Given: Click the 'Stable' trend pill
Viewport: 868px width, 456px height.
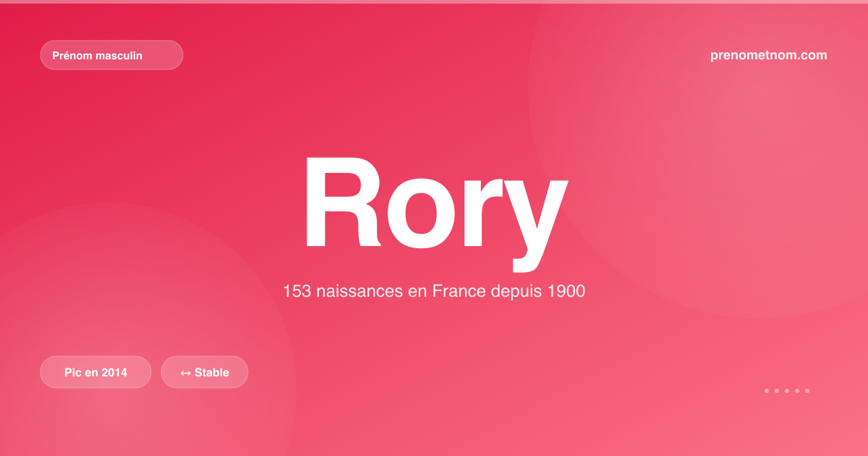Looking at the screenshot, I should (205, 372).
